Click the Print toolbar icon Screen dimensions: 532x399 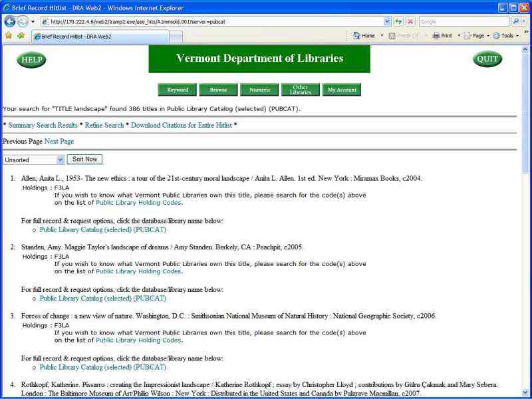(x=442, y=36)
